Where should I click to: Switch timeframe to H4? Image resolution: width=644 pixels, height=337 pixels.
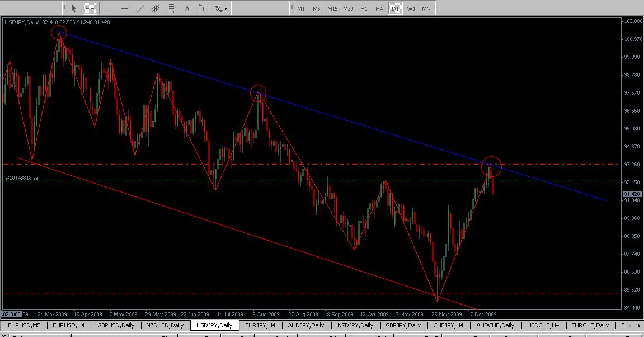pyautogui.click(x=379, y=8)
